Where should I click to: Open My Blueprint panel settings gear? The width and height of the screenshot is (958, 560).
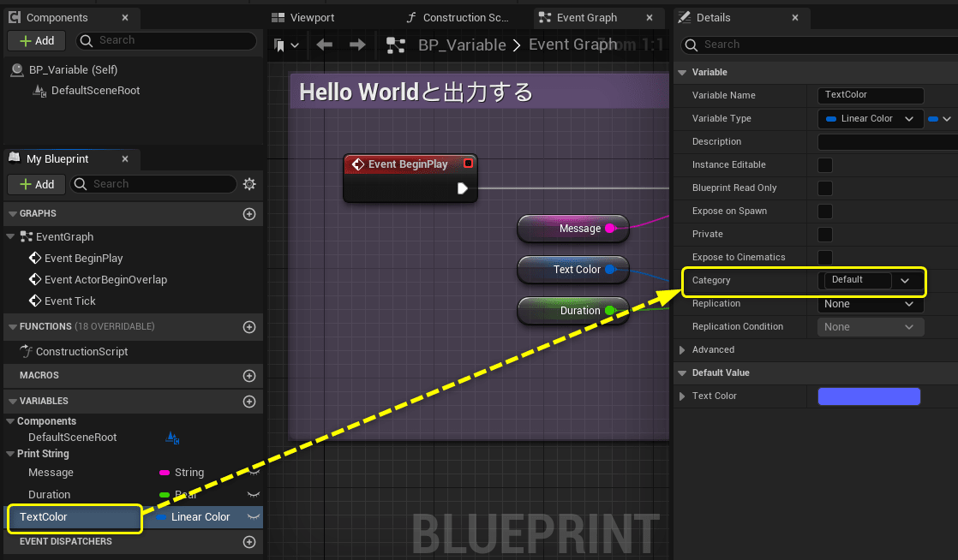[248, 184]
